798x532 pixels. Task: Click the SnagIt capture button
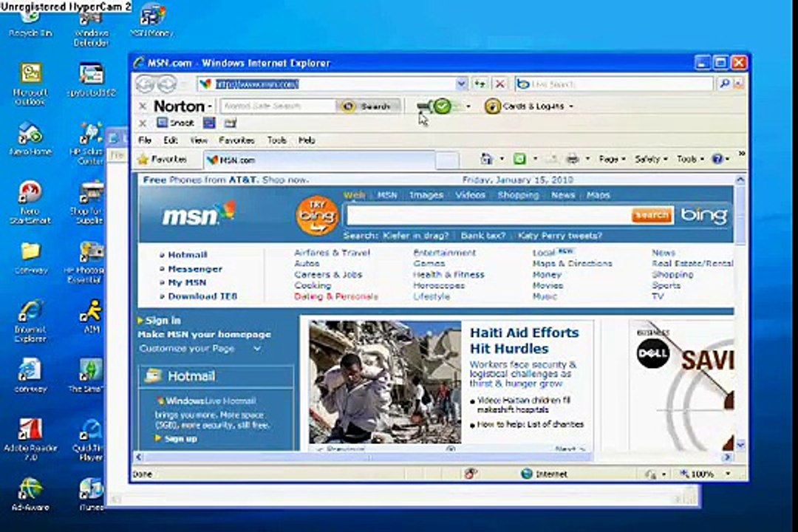point(176,123)
